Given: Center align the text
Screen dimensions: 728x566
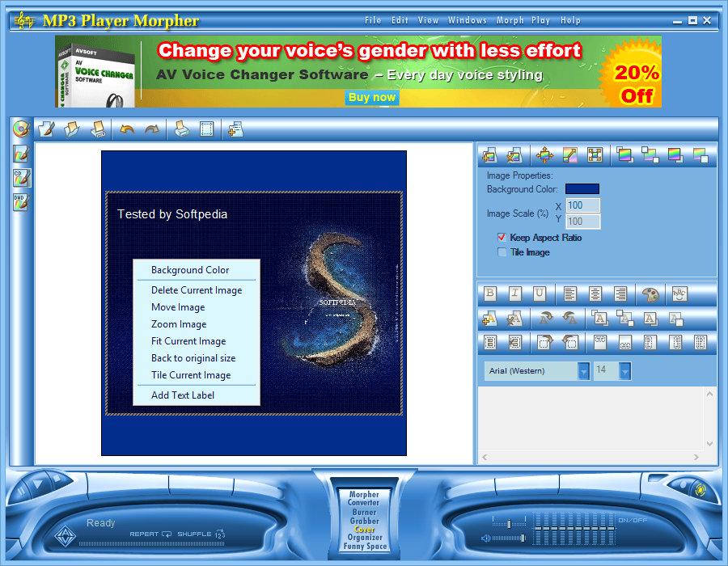Looking at the screenshot, I should click(x=595, y=294).
